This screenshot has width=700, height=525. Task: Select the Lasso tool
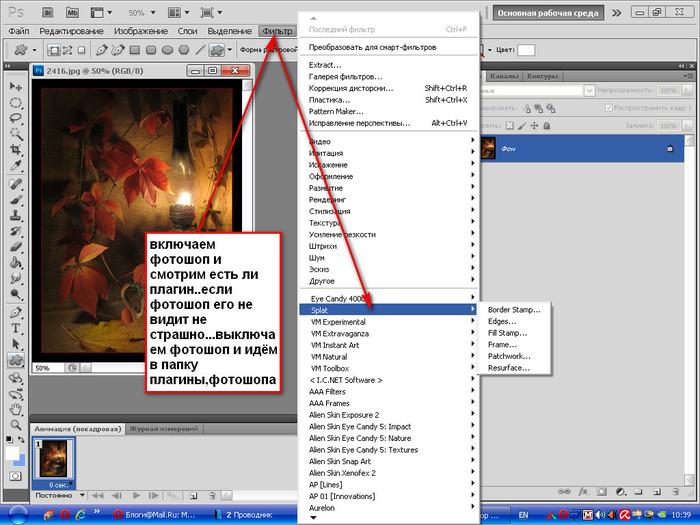[x=16, y=118]
